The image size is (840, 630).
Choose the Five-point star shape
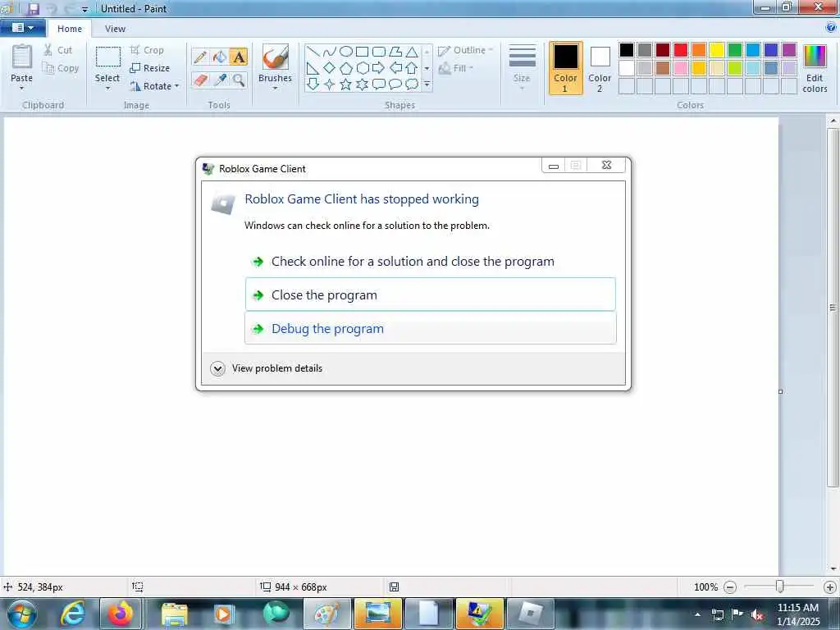pyautogui.click(x=346, y=84)
